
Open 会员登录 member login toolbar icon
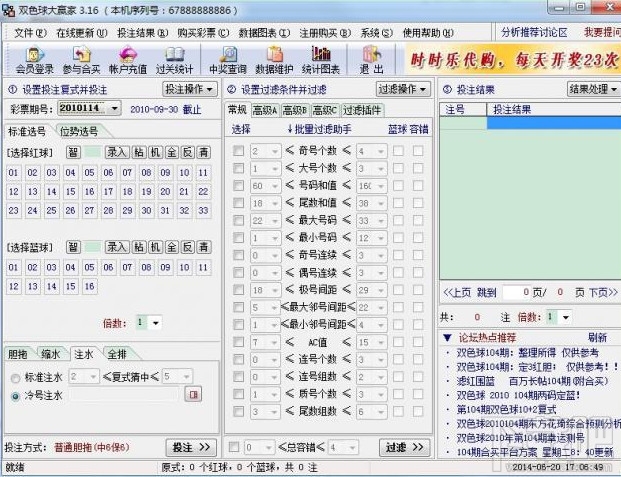click(34, 60)
